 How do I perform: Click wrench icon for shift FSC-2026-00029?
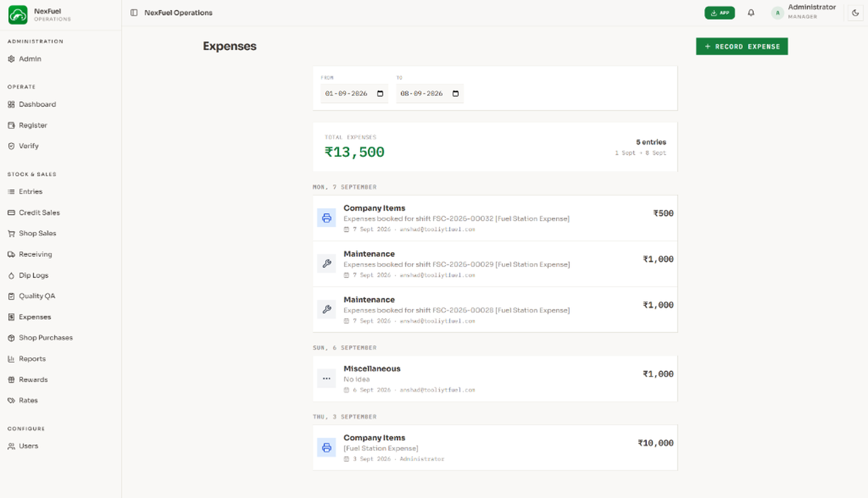coord(326,264)
